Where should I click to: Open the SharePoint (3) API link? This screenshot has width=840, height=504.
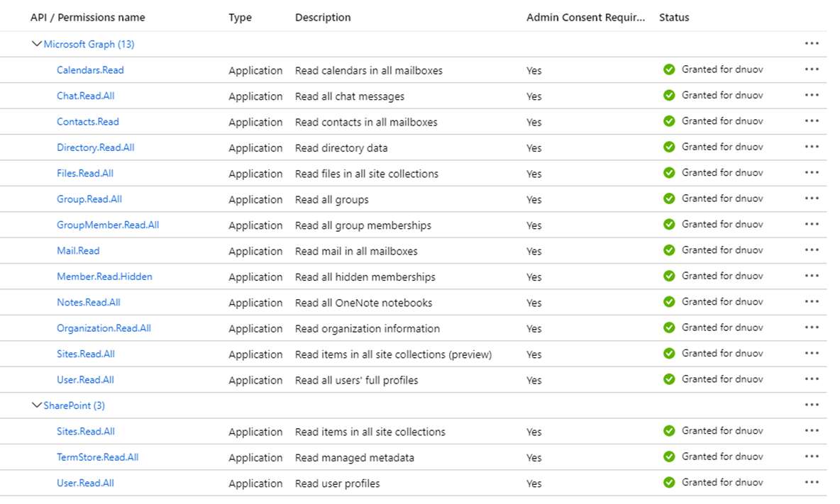click(x=74, y=405)
